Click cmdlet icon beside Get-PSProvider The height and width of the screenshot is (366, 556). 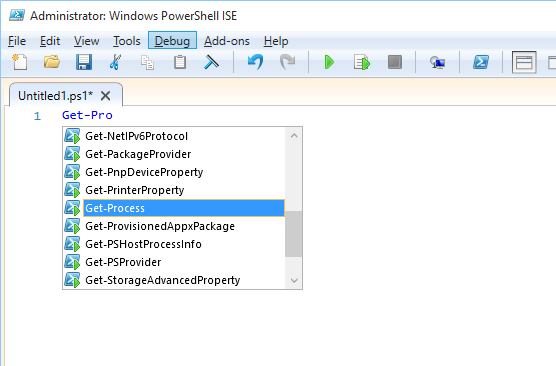(72, 262)
